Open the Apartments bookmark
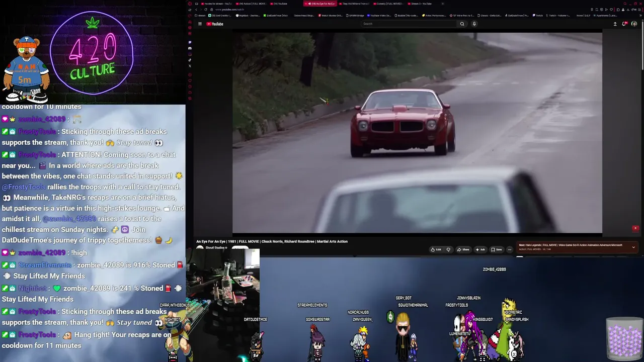This screenshot has width=644, height=362. click(x=606, y=16)
